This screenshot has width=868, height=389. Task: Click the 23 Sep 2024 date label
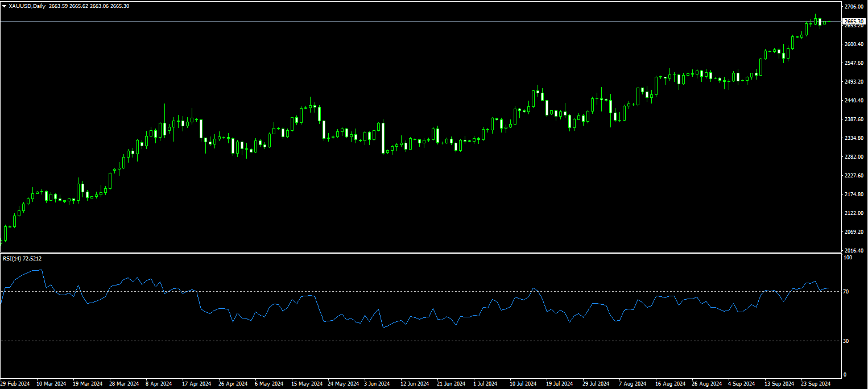816,384
